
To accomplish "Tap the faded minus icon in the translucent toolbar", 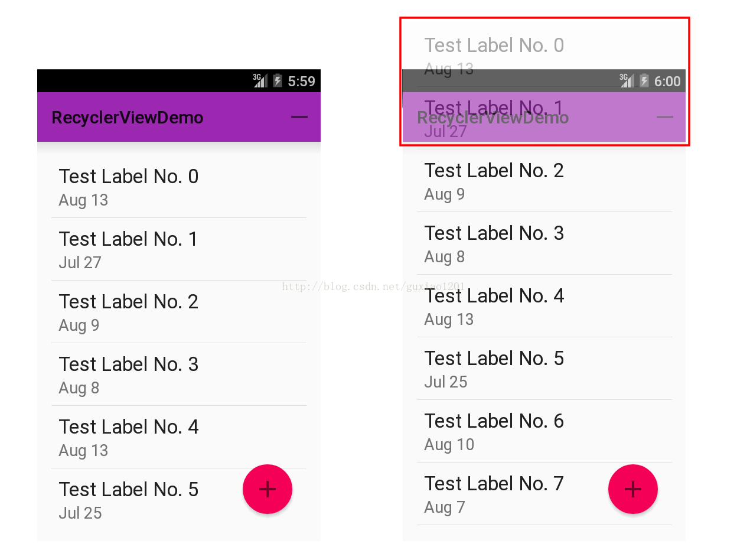I will coord(664,117).
